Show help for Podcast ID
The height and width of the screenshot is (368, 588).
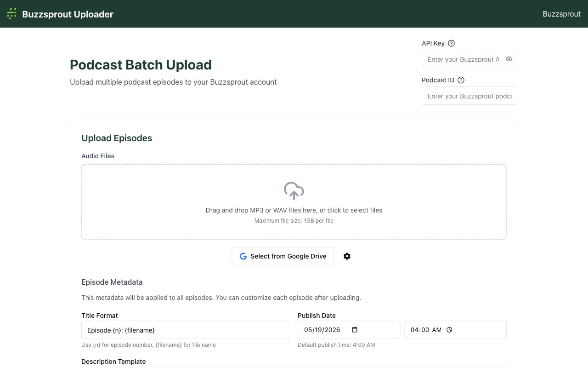(x=461, y=80)
